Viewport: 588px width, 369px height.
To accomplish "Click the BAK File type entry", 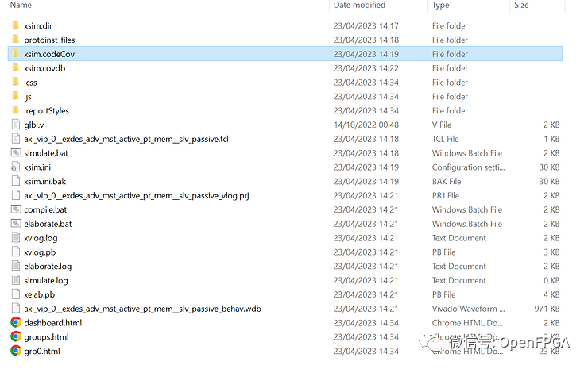I will tap(447, 181).
